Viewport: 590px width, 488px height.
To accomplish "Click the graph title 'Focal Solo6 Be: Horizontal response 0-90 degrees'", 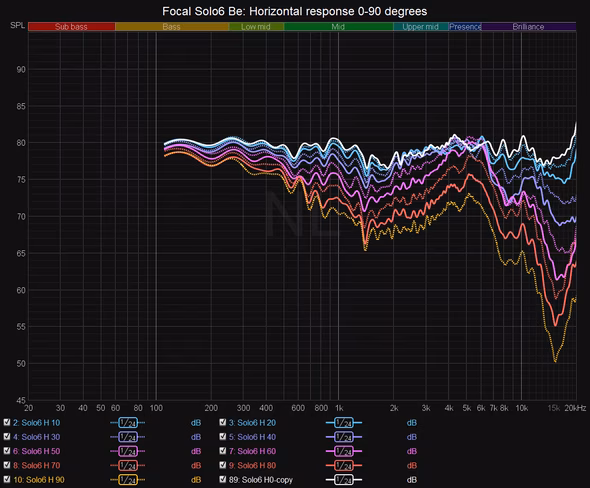I will click(295, 11).
